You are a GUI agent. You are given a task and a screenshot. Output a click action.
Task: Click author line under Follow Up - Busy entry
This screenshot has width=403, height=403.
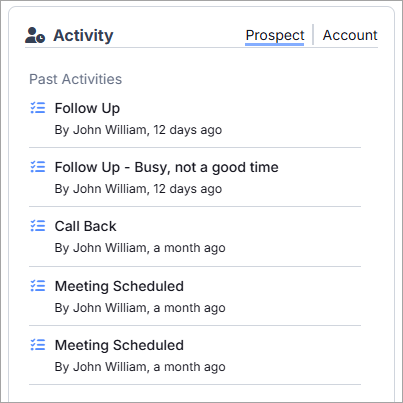tap(138, 189)
